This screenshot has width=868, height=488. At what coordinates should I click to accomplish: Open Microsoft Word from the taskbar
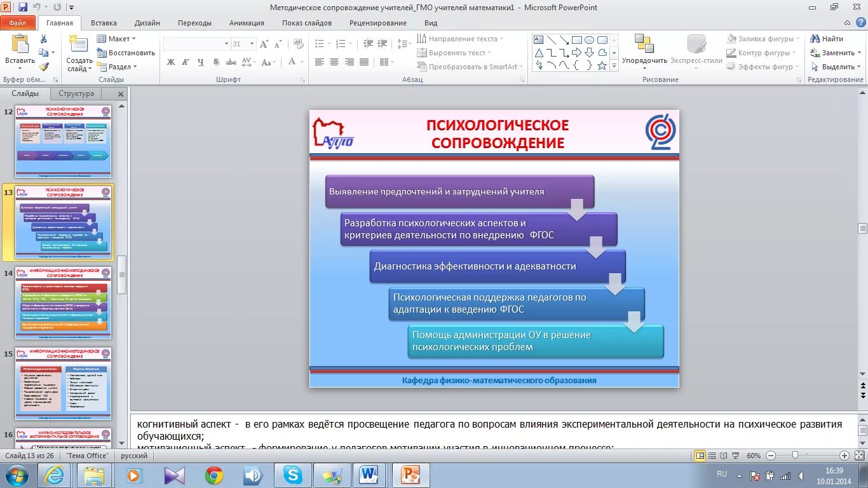[x=368, y=475]
